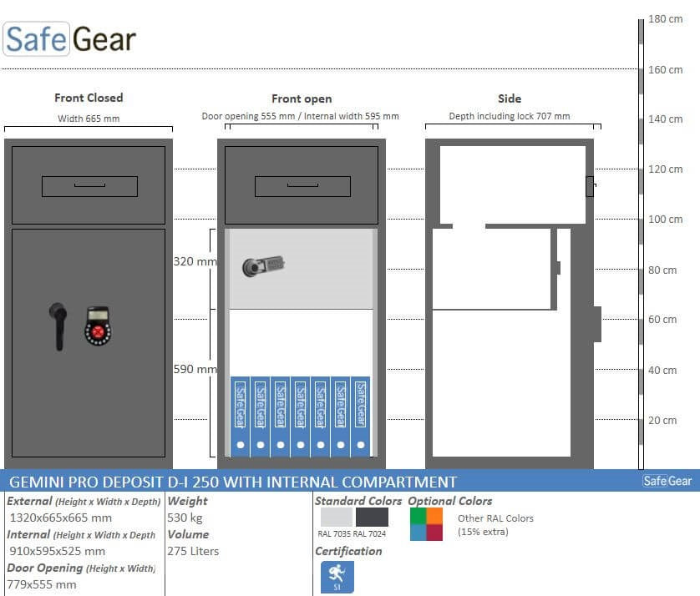Select the RAL 7035 light grey swatch
The height and width of the screenshot is (596, 700).
click(x=337, y=517)
